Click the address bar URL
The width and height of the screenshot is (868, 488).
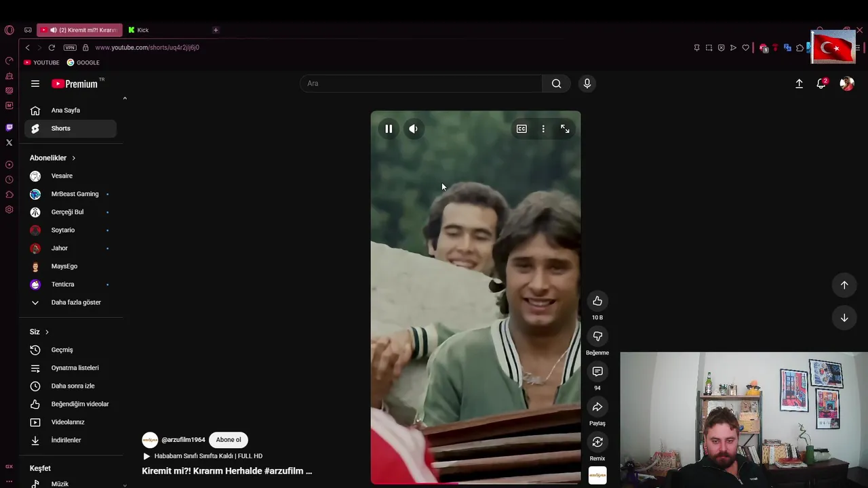(147, 47)
